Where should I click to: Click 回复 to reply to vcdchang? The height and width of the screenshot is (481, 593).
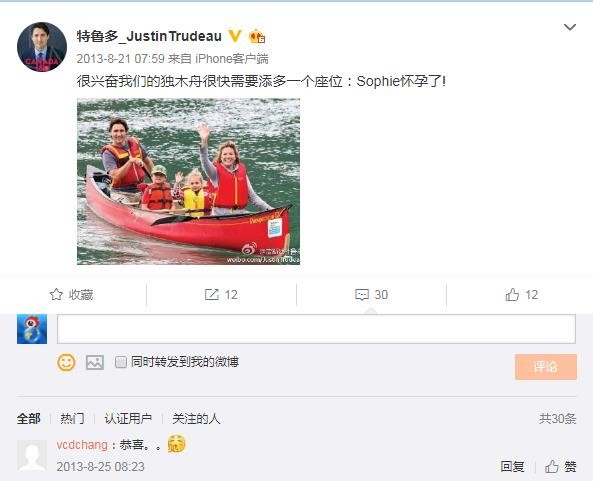(x=512, y=466)
